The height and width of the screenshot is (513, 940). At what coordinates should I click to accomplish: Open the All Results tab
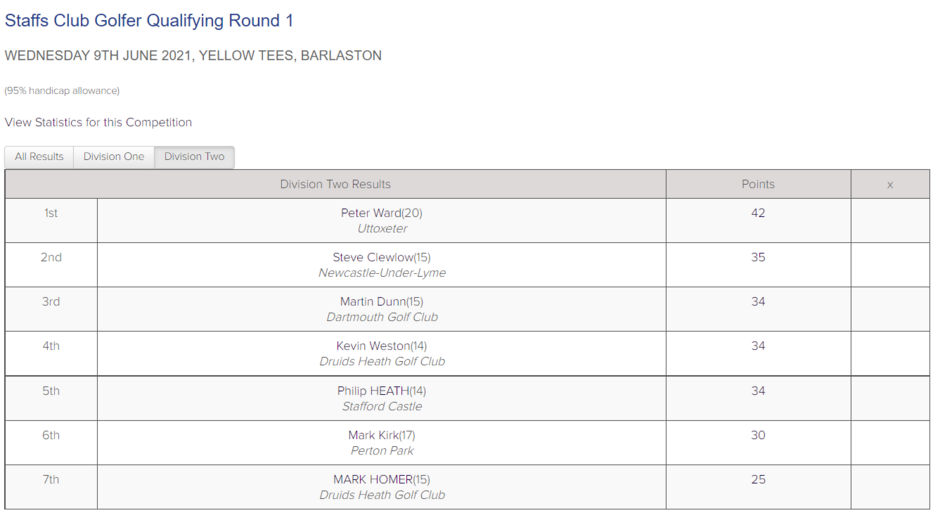(x=39, y=156)
